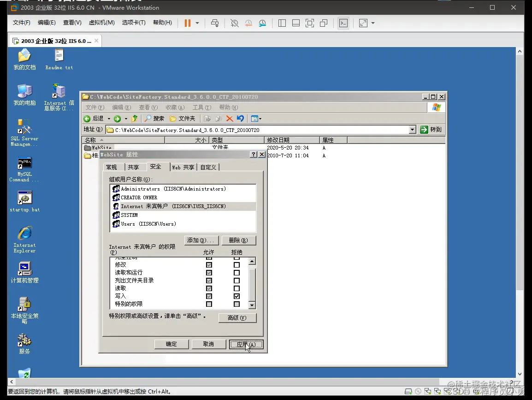Image resolution: width=532 pixels, height=400 pixels.
Task: Click the 计算机管理 desktop icon
Action: (25, 272)
